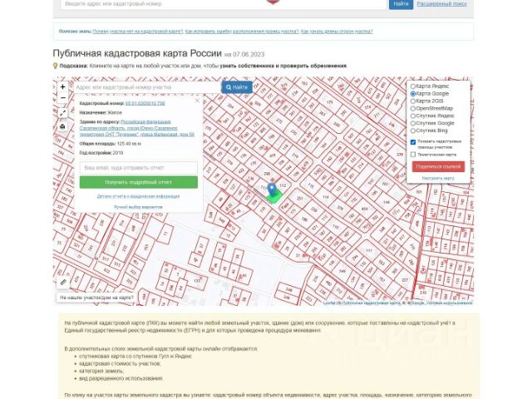Open Расширенный поиск link
Viewport: 532px width, 399px height.
coord(441,3)
